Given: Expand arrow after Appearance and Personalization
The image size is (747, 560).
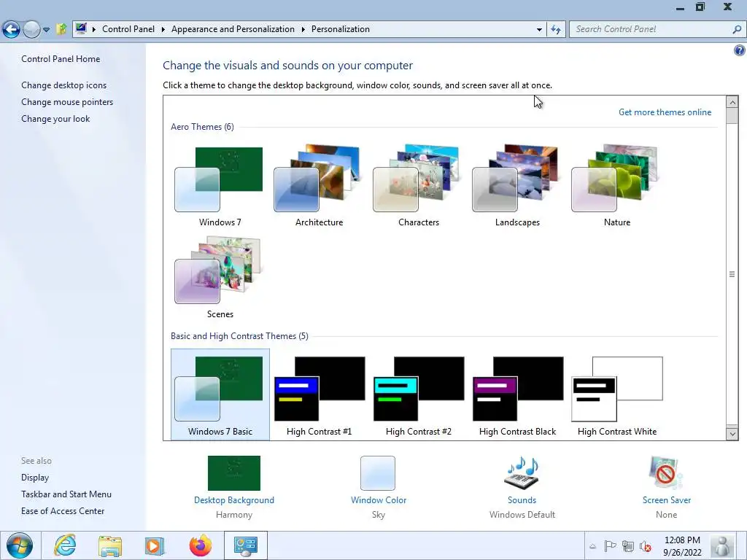Looking at the screenshot, I should coord(303,29).
